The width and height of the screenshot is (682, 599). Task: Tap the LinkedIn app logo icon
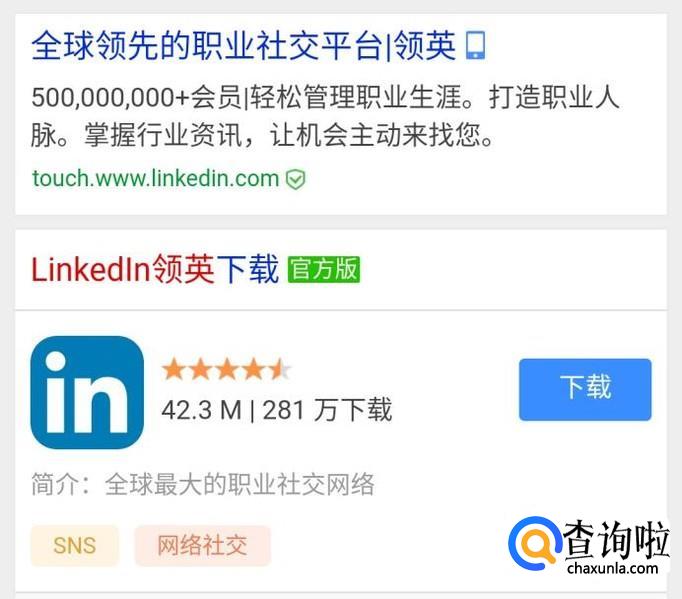87,392
